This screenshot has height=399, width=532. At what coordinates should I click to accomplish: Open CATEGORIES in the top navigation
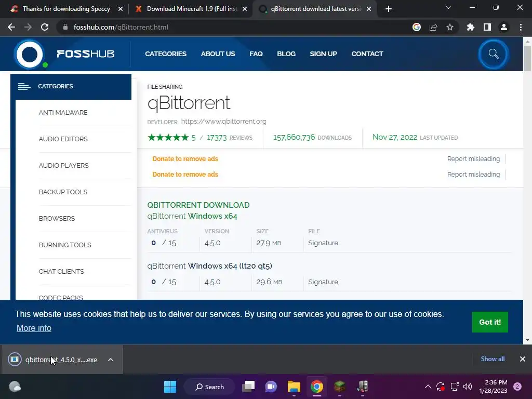pyautogui.click(x=166, y=54)
